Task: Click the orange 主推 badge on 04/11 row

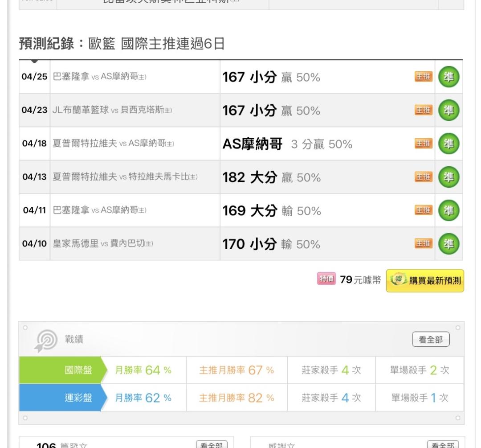Action: click(x=423, y=210)
